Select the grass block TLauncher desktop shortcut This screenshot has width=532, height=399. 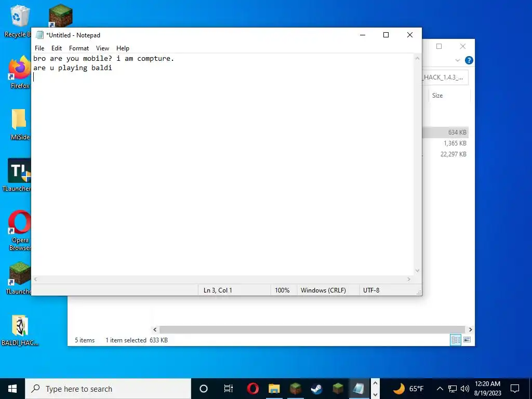click(x=19, y=277)
